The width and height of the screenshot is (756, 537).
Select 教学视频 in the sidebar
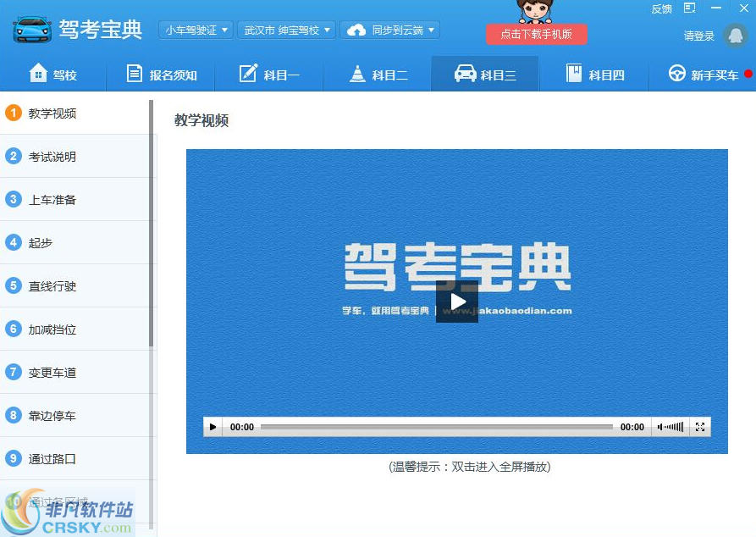tap(74, 113)
